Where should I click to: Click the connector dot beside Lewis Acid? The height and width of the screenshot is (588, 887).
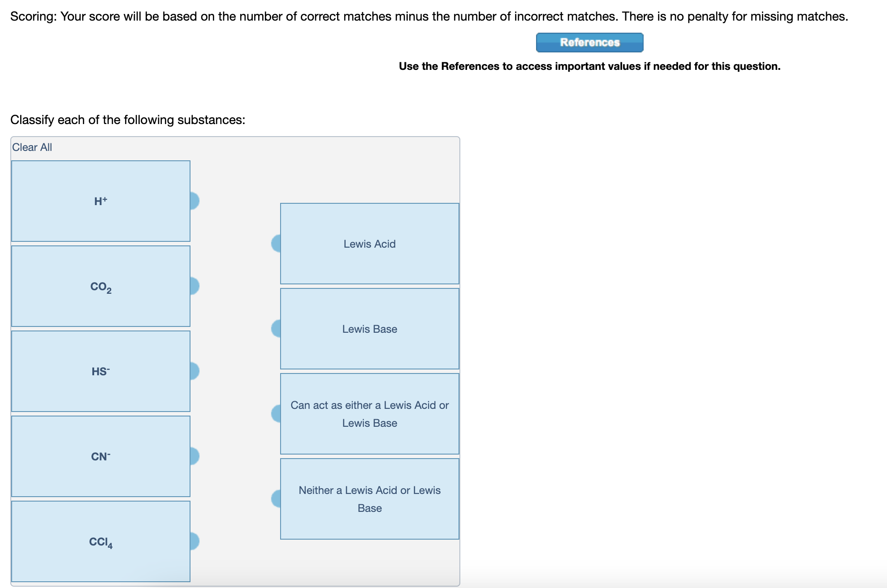click(275, 244)
